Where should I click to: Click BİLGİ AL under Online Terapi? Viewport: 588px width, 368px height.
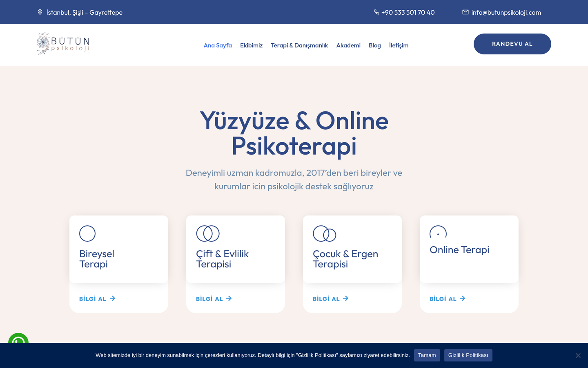tap(448, 298)
